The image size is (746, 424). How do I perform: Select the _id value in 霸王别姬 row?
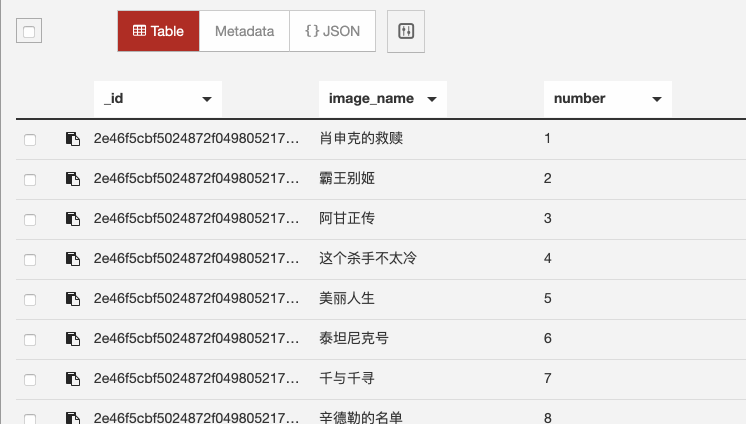tap(196, 178)
